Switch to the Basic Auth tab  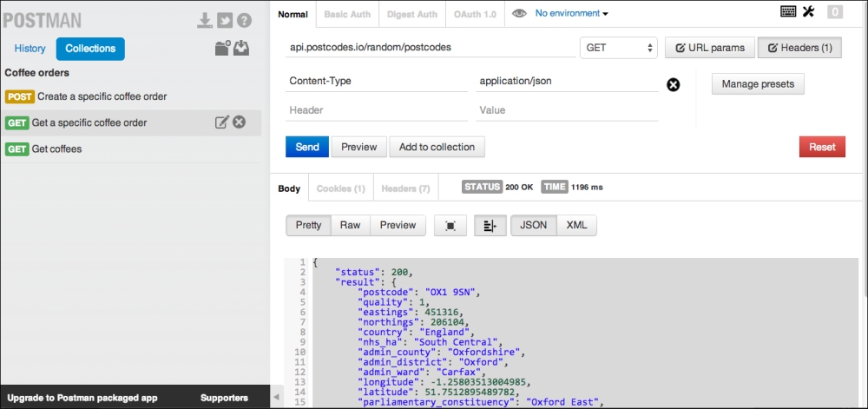click(x=348, y=15)
